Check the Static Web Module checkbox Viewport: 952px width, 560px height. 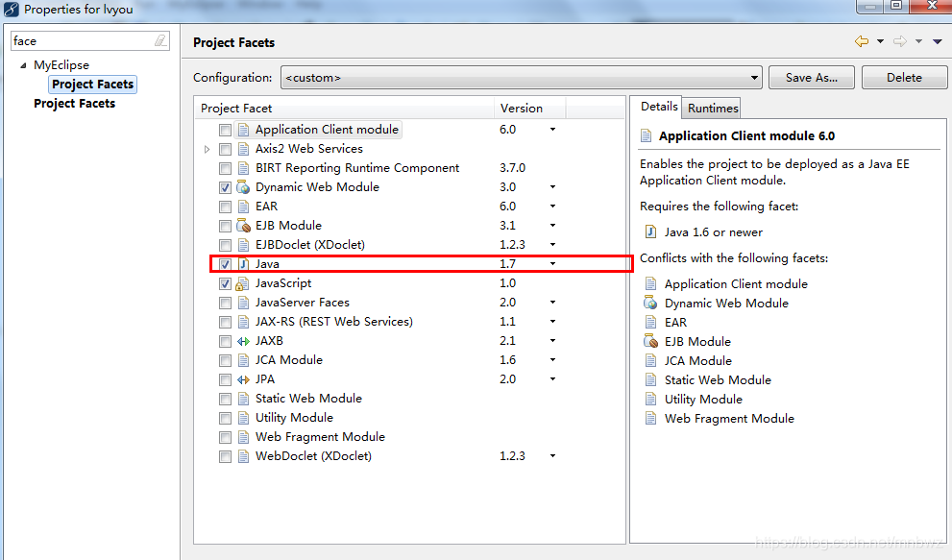click(225, 399)
